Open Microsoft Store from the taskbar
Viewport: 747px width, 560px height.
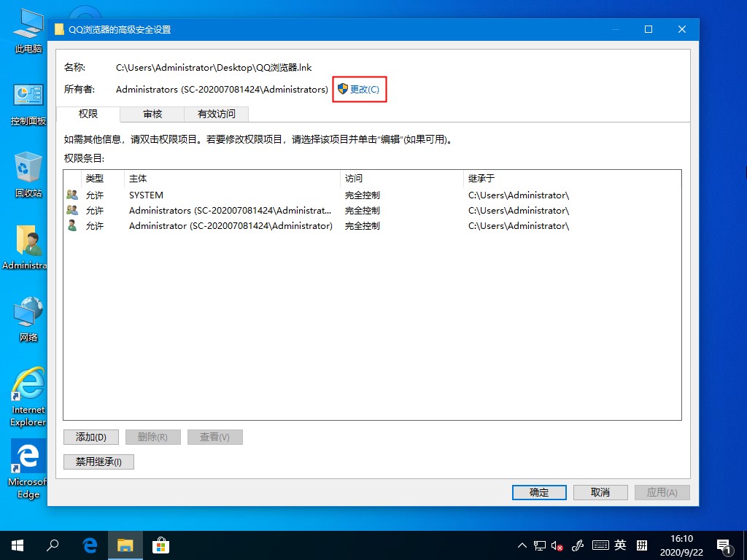pyautogui.click(x=160, y=545)
